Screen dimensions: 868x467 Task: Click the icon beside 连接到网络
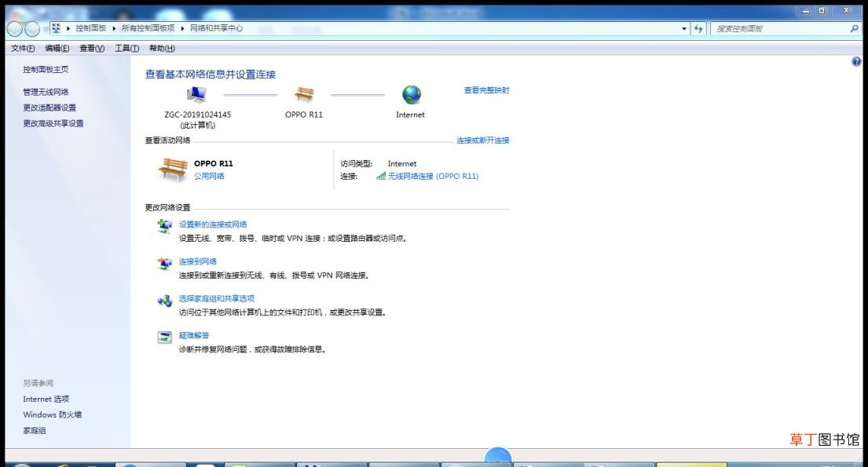(164, 264)
